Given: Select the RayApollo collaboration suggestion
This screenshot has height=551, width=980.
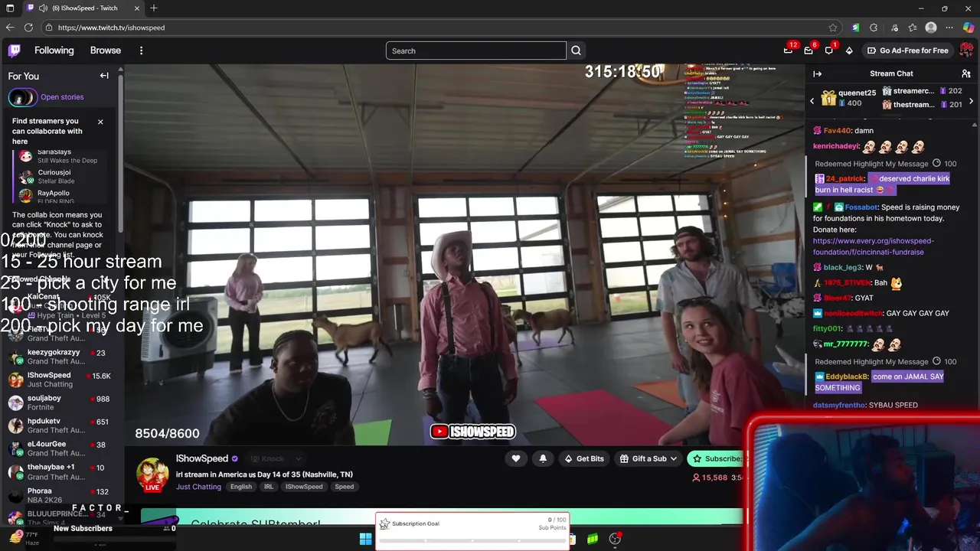Looking at the screenshot, I should pyautogui.click(x=60, y=196).
